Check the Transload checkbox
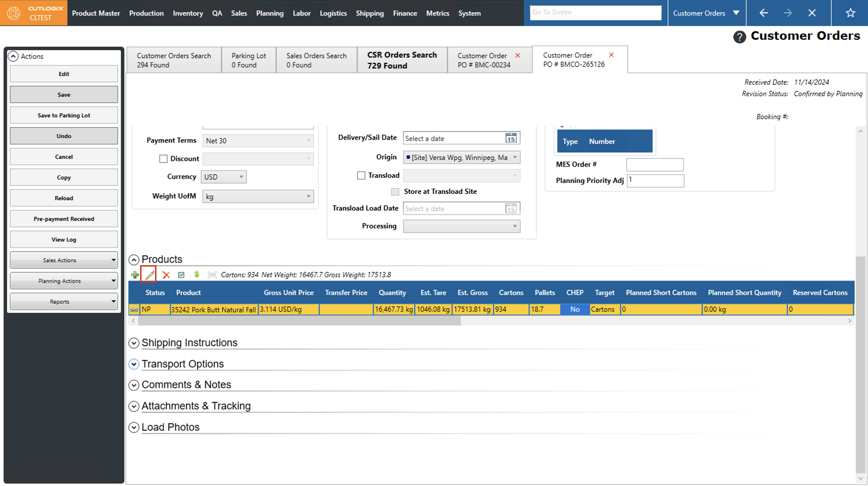 [361, 175]
